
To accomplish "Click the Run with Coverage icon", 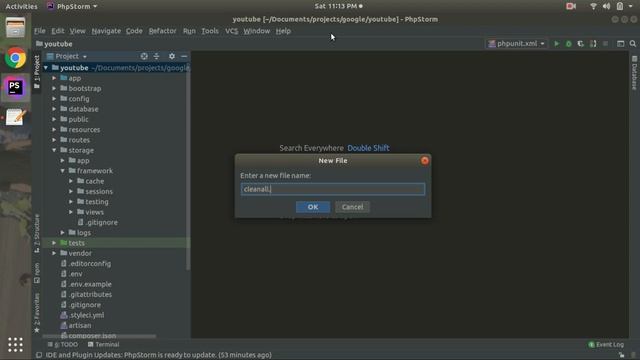I will pyautogui.click(x=580, y=44).
